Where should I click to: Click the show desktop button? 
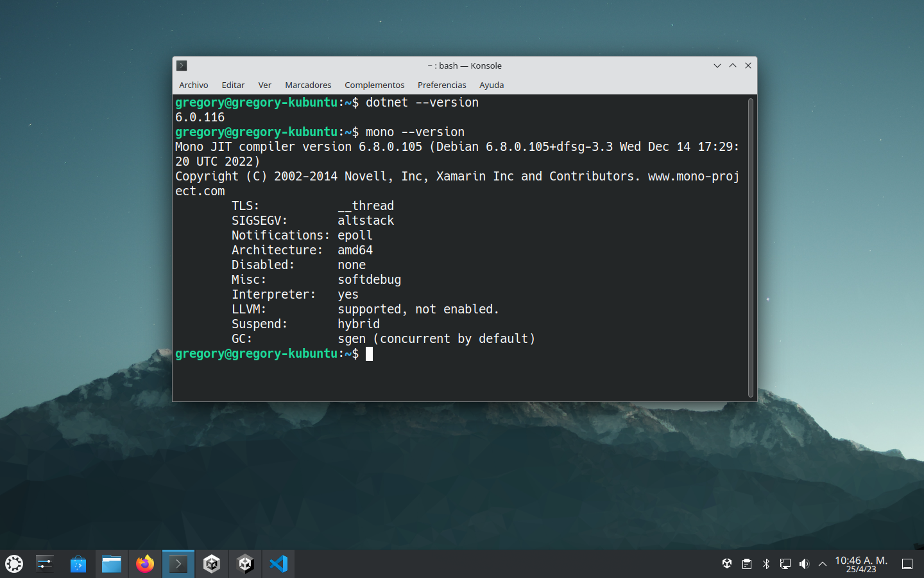click(907, 564)
